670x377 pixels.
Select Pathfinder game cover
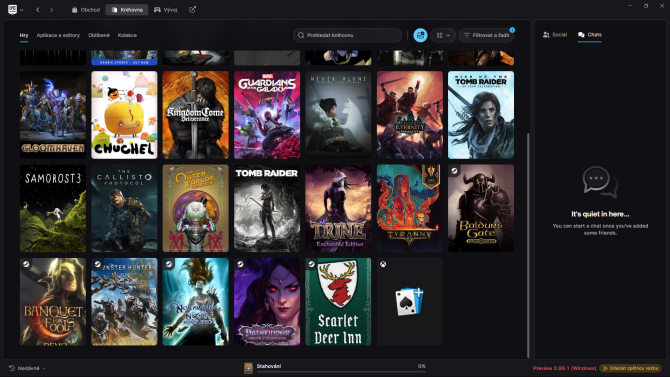267,302
